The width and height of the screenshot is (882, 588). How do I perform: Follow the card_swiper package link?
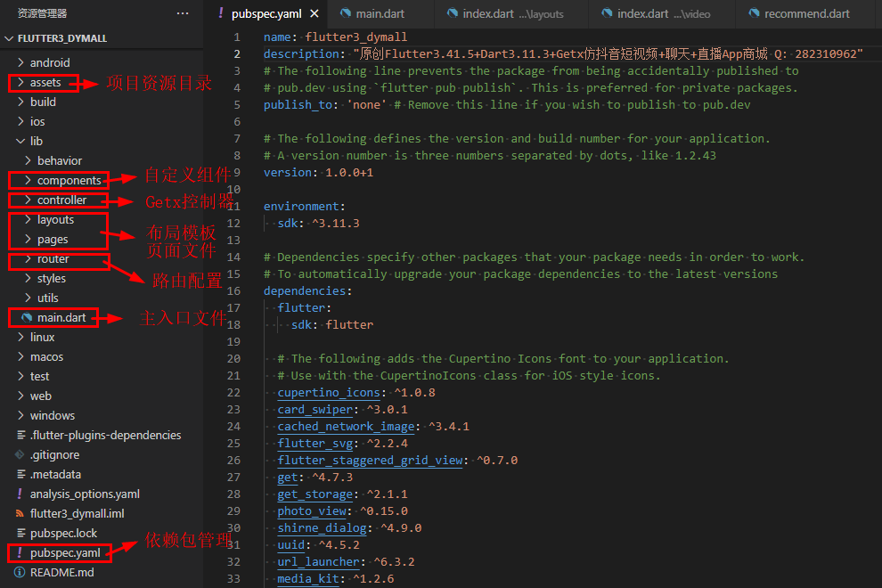click(x=315, y=409)
